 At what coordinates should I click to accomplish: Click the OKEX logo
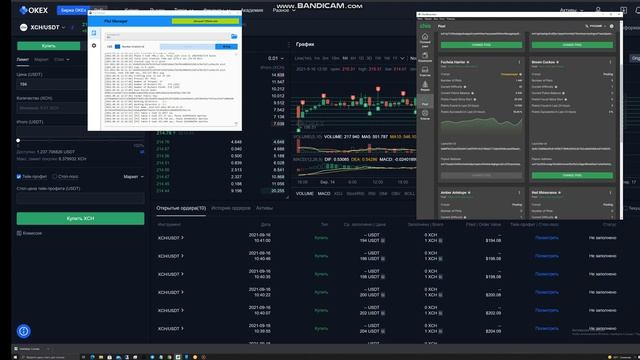33,10
